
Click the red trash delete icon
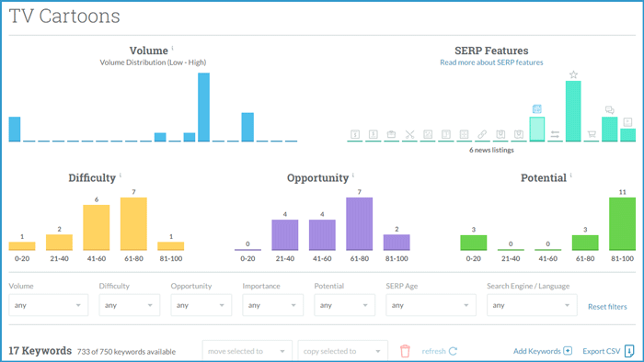coord(405,351)
